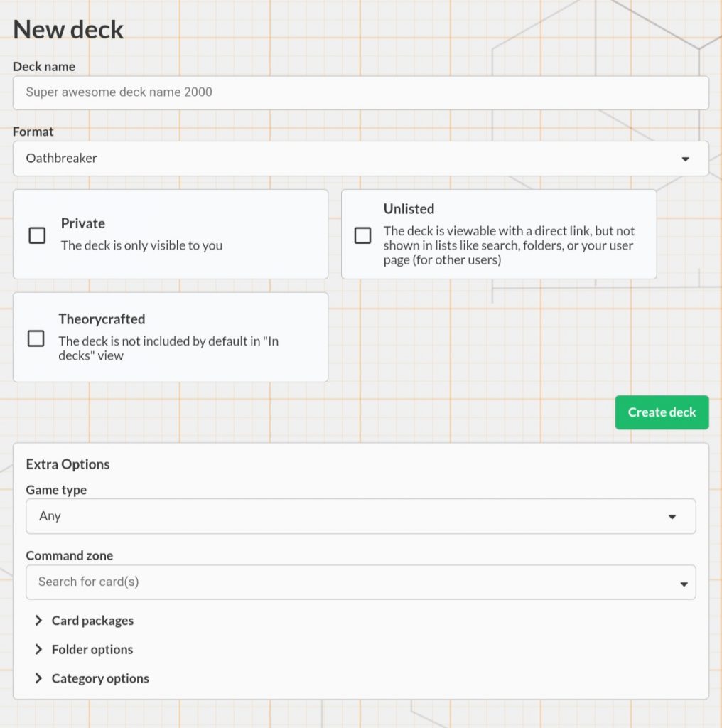Click the Extra Options panel heading
This screenshot has height=728, width=722.
click(x=68, y=464)
